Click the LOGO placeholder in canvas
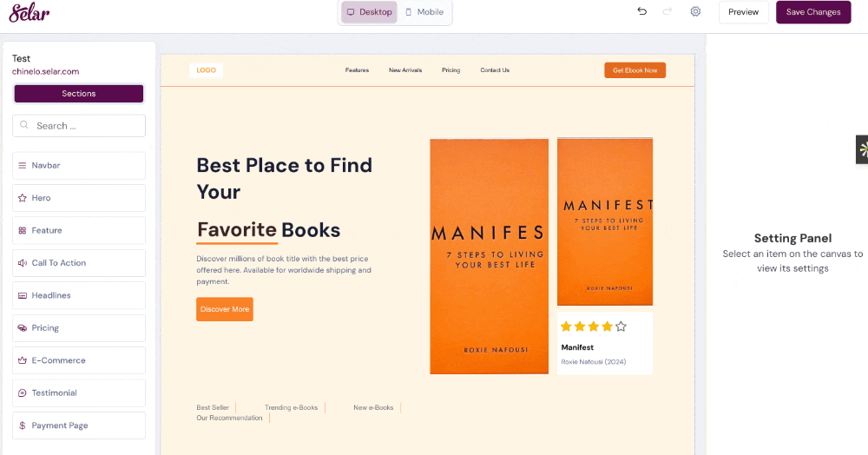Screen dimensions: 868x455 [206, 70]
